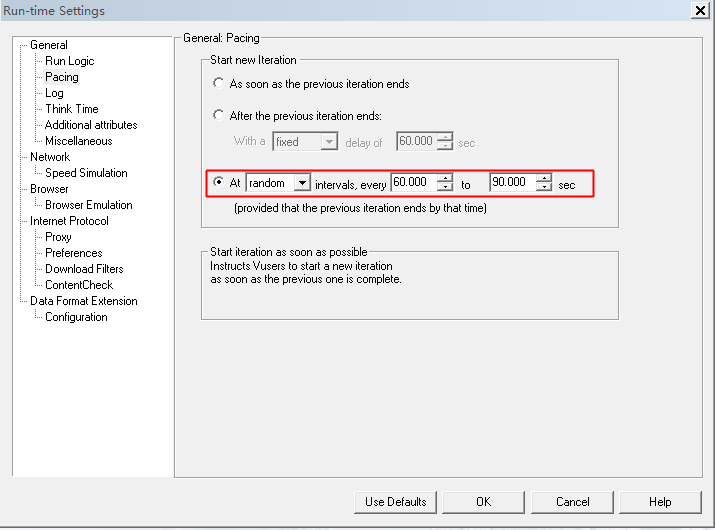715x530 pixels.
Task: Select Data Format Extension node
Action: pos(83,301)
